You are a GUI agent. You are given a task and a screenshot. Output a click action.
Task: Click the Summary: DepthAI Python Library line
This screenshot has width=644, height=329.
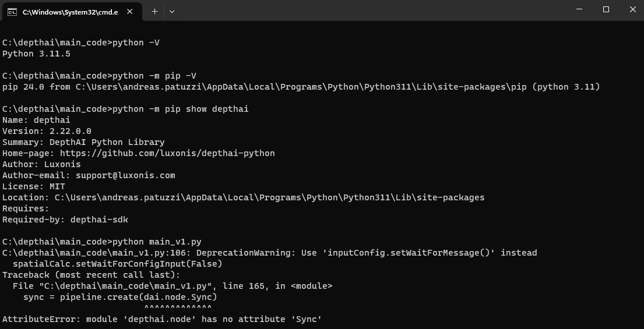pos(83,142)
